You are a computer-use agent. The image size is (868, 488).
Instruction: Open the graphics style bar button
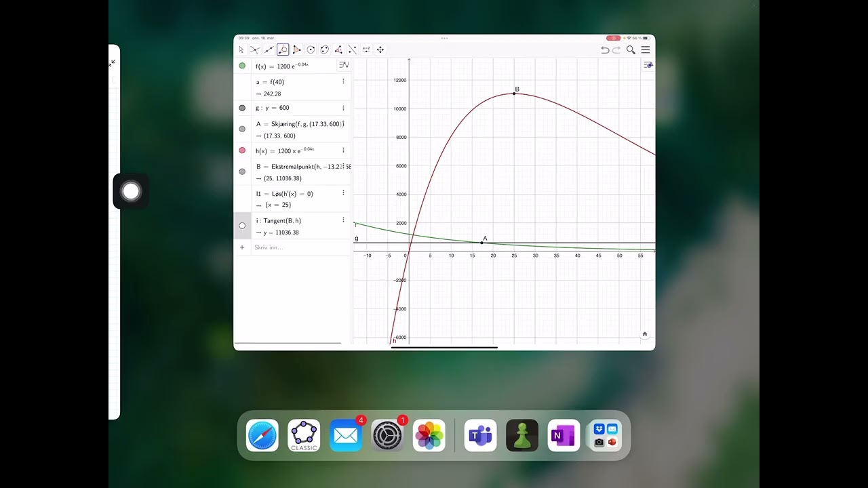648,65
